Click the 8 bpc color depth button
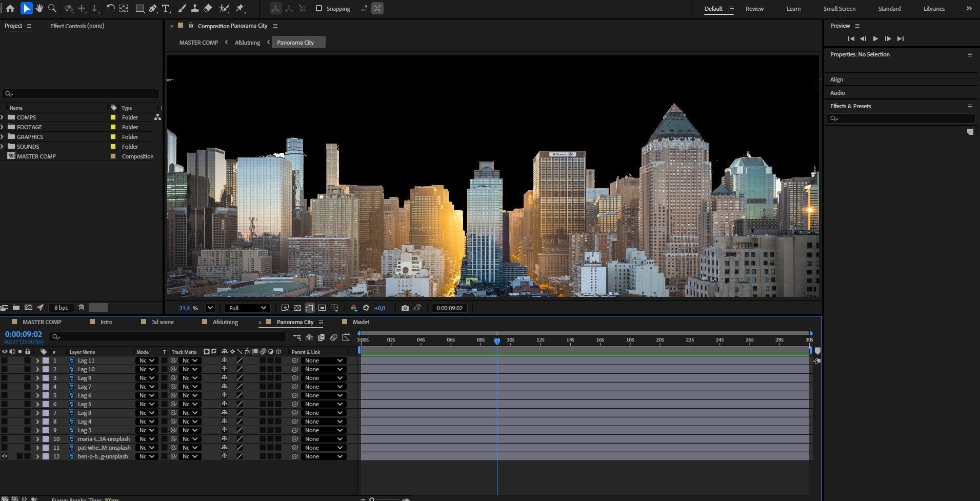980x501 pixels. point(61,308)
